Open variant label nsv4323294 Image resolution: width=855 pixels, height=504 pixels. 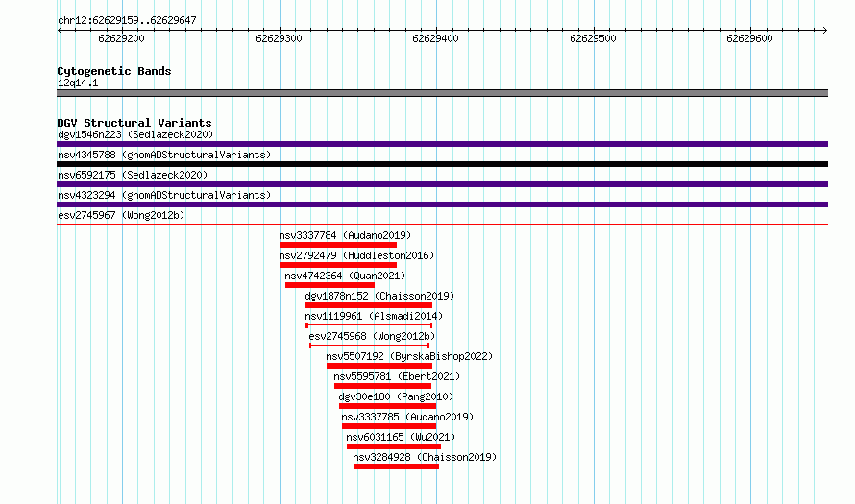coord(164,195)
